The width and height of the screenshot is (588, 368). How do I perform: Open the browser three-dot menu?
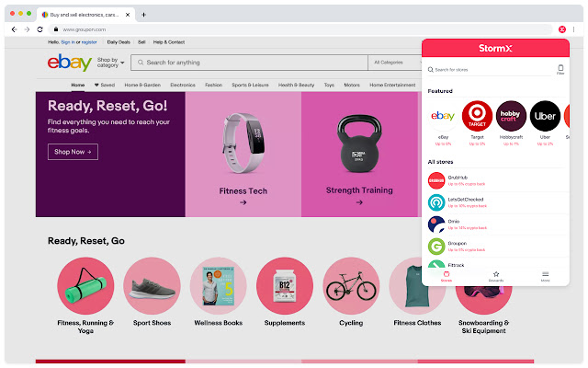pyautogui.click(x=573, y=29)
